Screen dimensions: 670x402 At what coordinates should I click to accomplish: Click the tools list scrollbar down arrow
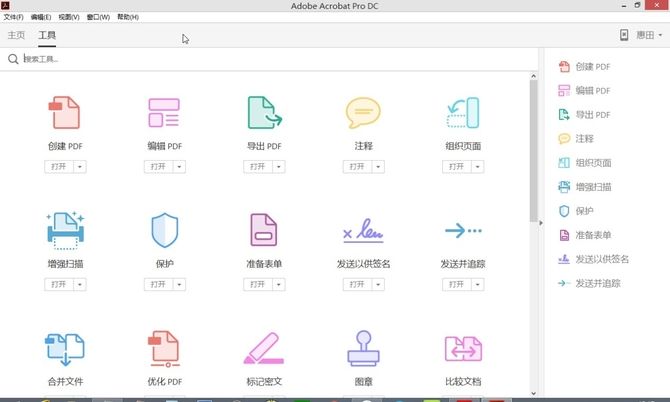point(533,393)
